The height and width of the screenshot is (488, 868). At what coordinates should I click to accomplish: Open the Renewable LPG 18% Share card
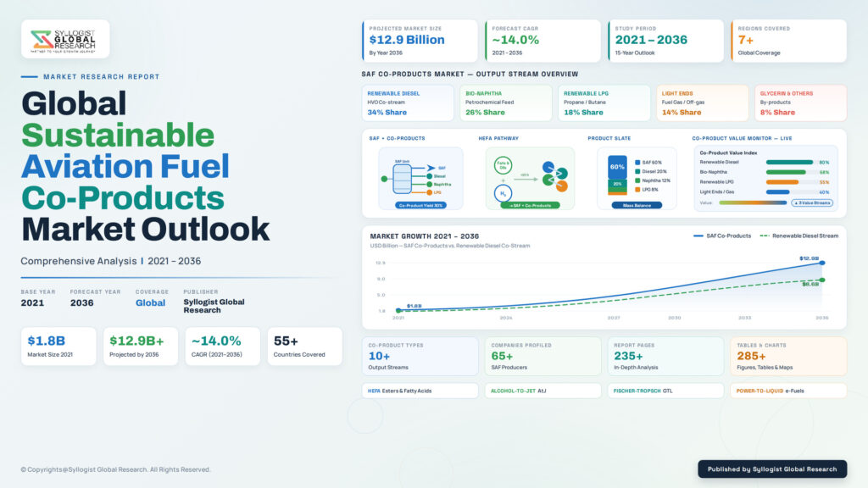pos(604,103)
